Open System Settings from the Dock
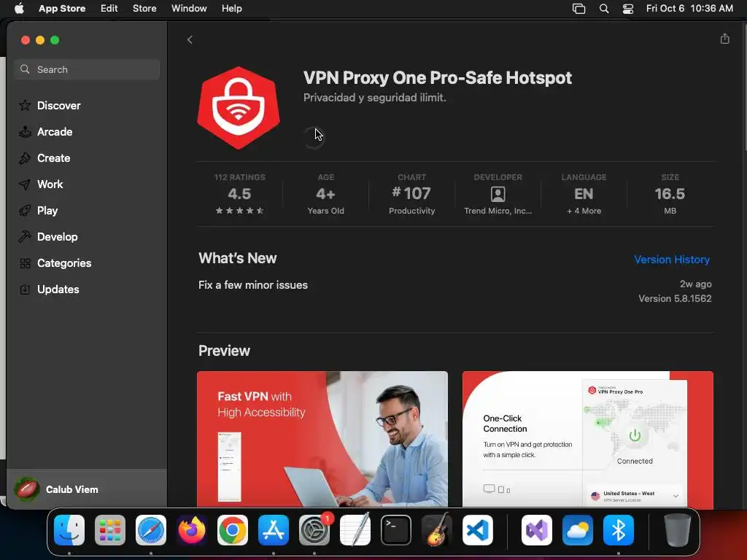747x560 pixels. (x=314, y=530)
